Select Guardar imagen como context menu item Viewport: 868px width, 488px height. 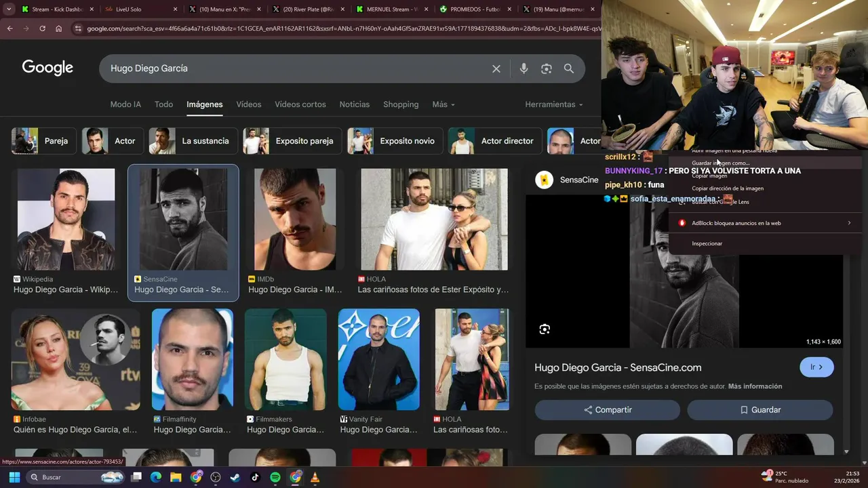point(765,163)
